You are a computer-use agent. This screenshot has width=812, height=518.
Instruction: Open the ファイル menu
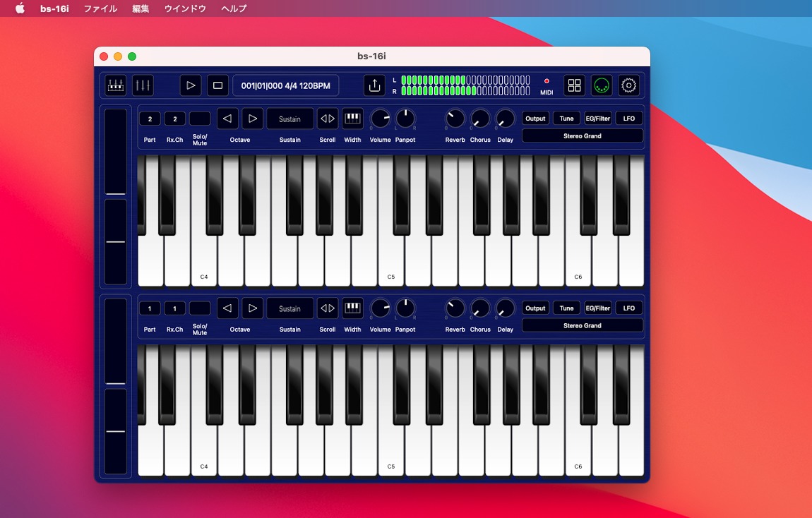pyautogui.click(x=100, y=8)
